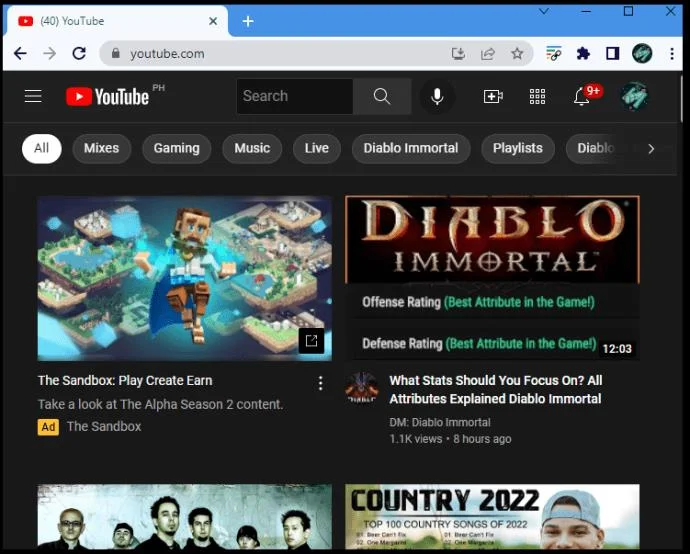The image size is (690, 554).
Task: Select the Live filter chip
Action: click(x=317, y=148)
